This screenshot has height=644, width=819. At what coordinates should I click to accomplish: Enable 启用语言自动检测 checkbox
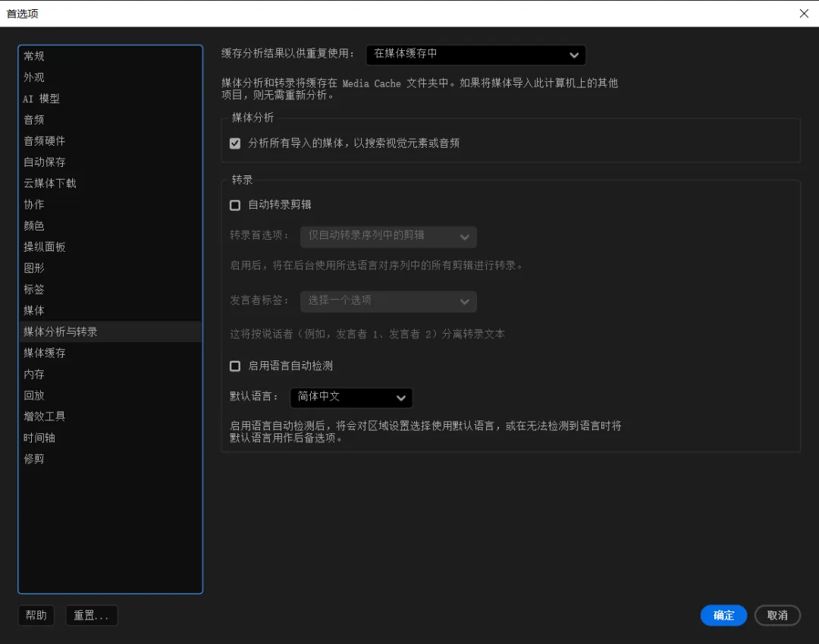pos(235,366)
